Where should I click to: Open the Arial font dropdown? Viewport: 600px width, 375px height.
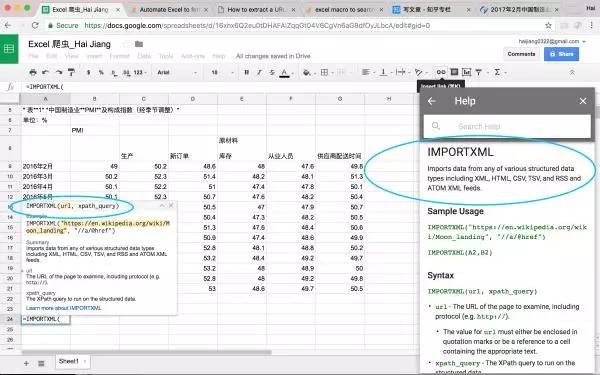point(177,72)
